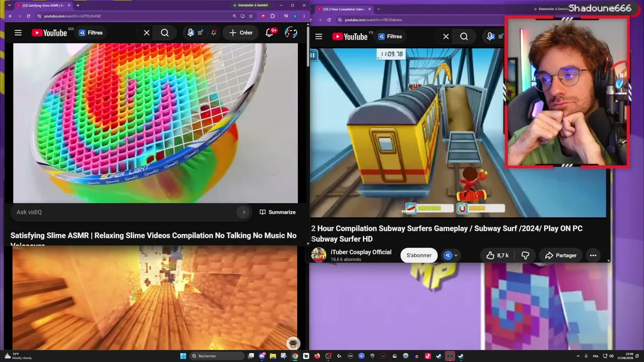Viewport: 644px width, 362px height.
Task: Close the 2 Hour Compilation Subway tab
Action: pyautogui.click(x=369, y=9)
